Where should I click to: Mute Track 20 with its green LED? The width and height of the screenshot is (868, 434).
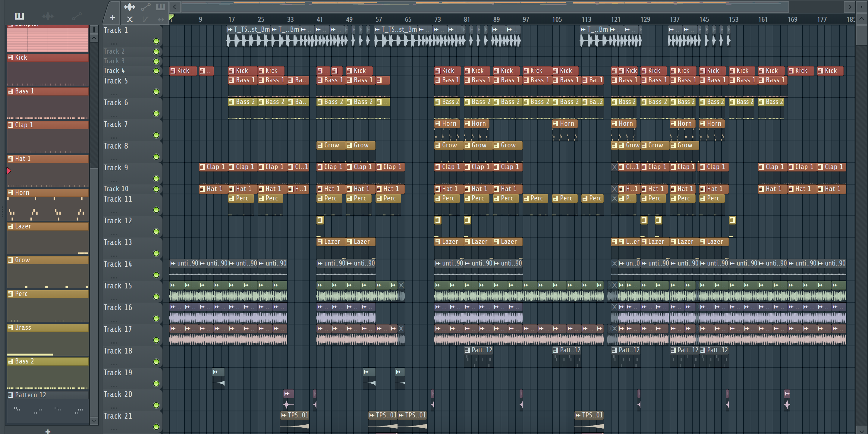click(x=156, y=405)
